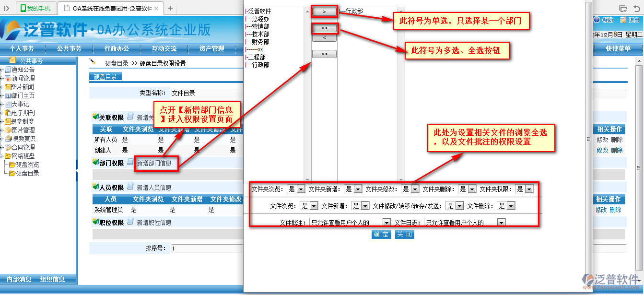This screenshot has height=295, width=644.
Task: Click the 网络硬盘 open folder icon
Action: 8,156
